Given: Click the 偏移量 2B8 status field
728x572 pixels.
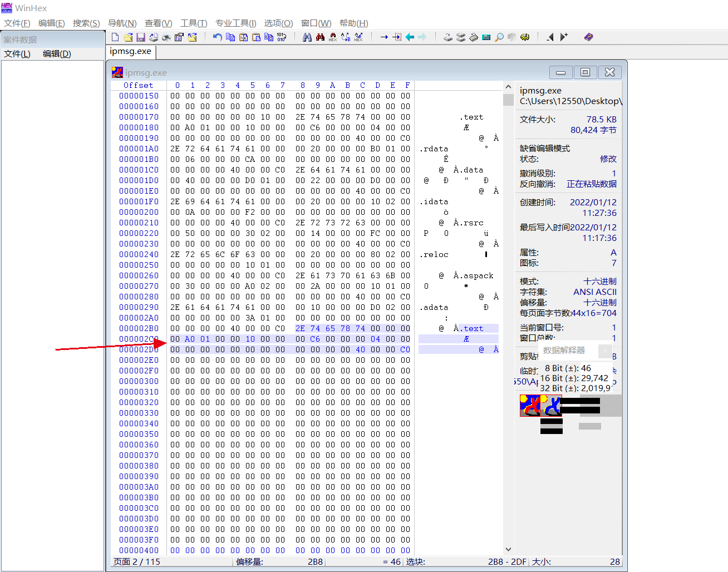Looking at the screenshot, I should pos(279,562).
